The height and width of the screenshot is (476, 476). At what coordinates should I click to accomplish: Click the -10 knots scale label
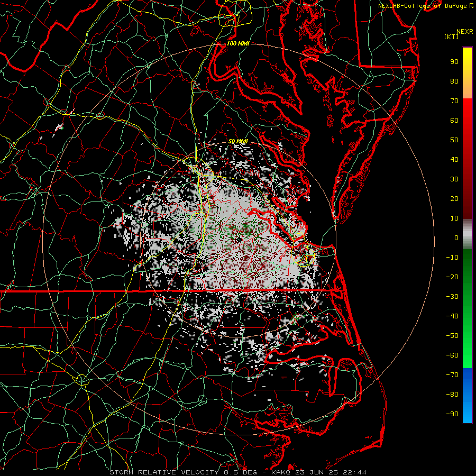(452, 258)
